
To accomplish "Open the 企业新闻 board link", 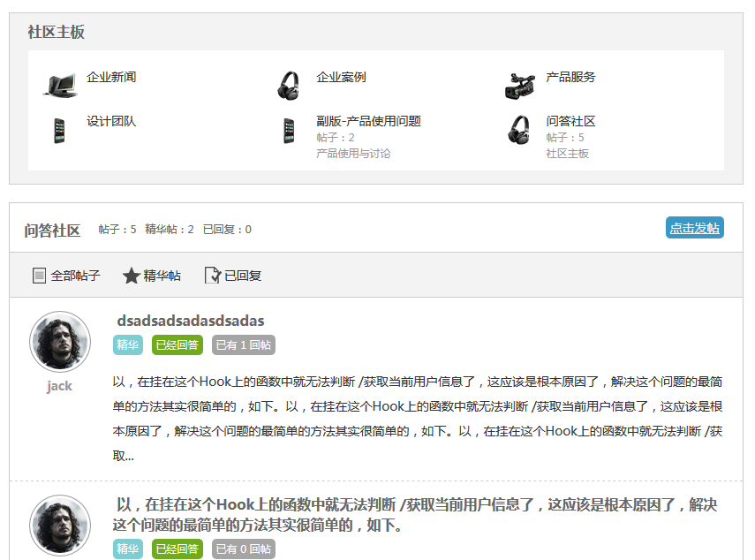I will pos(111,77).
